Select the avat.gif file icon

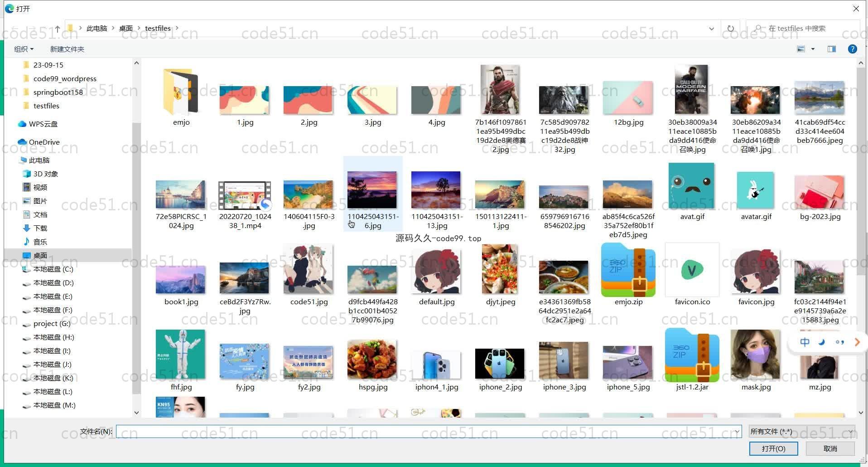point(691,186)
